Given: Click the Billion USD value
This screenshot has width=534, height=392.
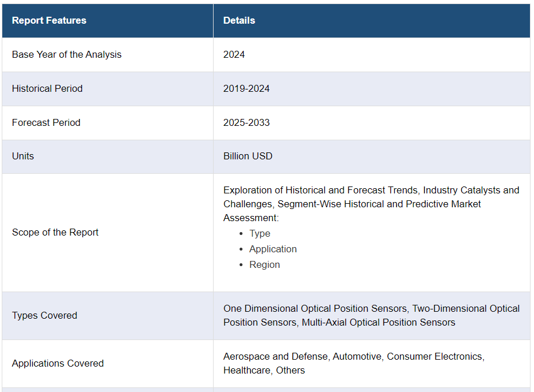Looking at the screenshot, I should [248, 156].
